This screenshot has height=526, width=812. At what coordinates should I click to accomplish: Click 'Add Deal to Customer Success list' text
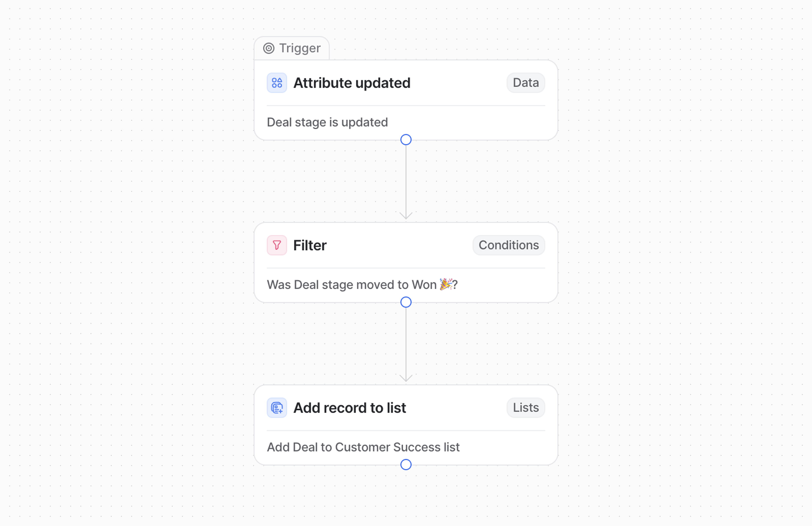click(363, 447)
